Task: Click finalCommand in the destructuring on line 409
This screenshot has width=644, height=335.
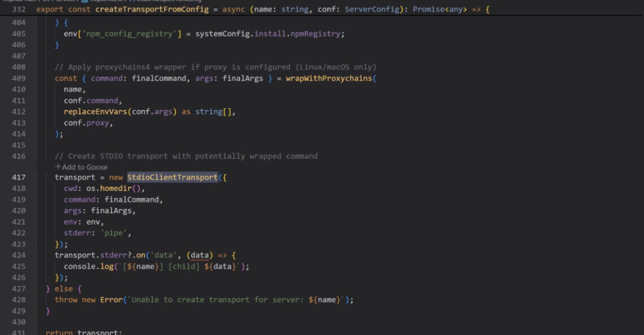Action: coord(159,78)
